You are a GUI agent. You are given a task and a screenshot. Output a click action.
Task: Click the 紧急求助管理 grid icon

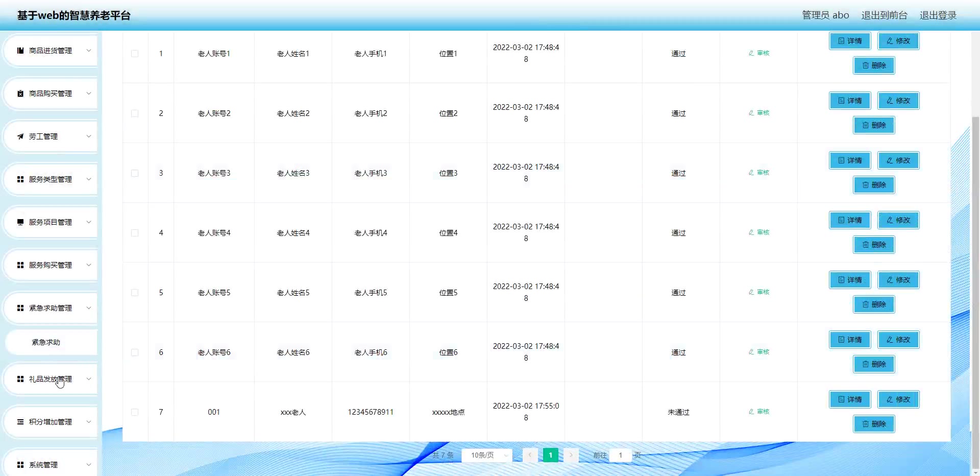pyautogui.click(x=20, y=308)
